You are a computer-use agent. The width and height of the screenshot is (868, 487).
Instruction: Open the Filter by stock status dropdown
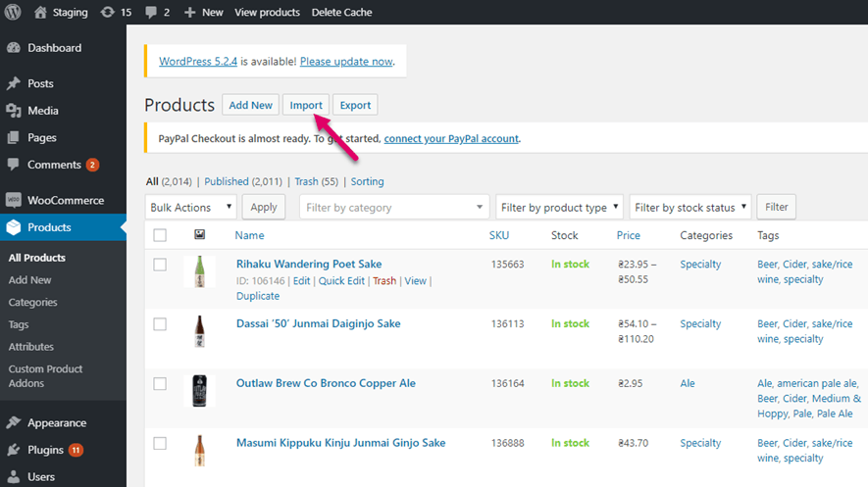tap(690, 208)
